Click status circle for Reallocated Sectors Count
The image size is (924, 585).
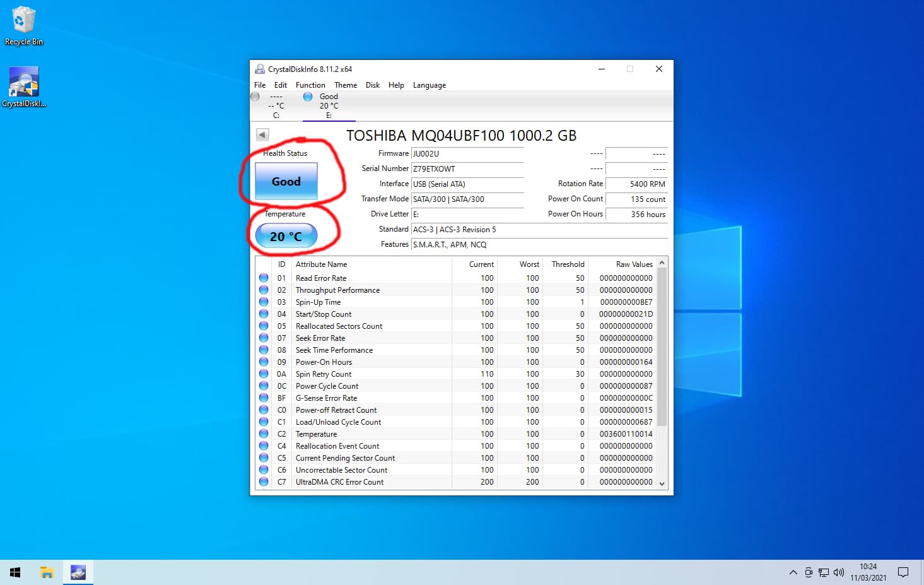pos(264,326)
